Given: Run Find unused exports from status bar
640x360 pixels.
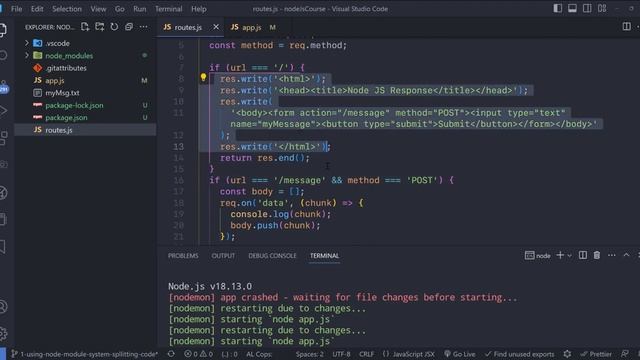Looking at the screenshot, I should pos(520,354).
